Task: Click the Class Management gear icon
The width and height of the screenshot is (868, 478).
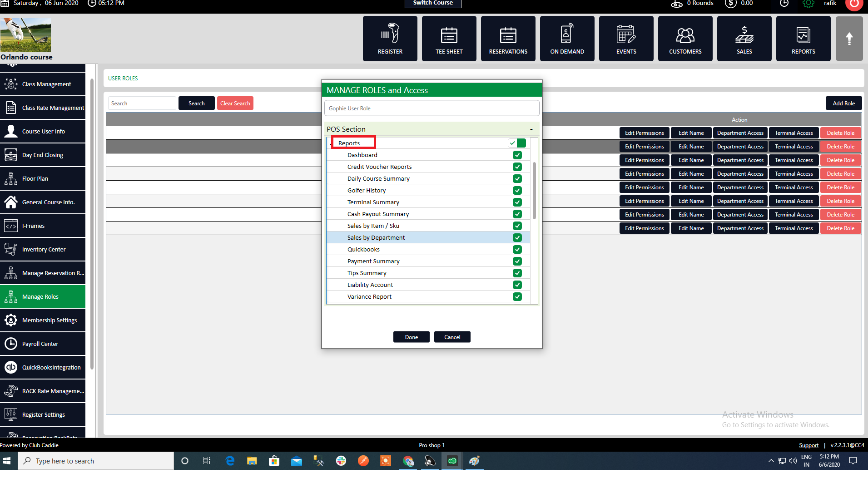Action: click(x=11, y=84)
